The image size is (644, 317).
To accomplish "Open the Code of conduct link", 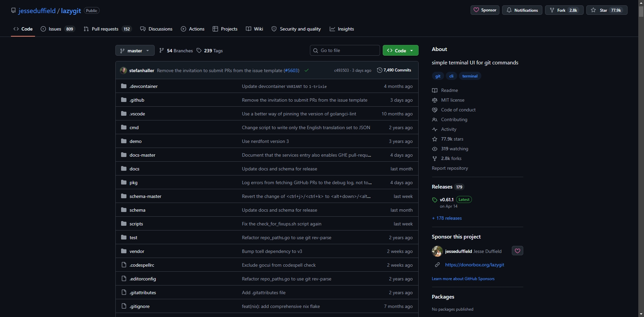I will pyautogui.click(x=458, y=110).
